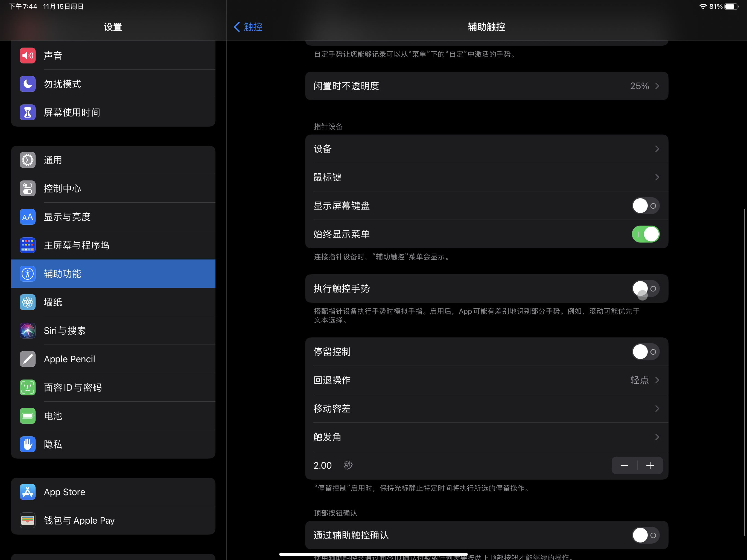Tap Screen Time hourglass icon
747x560 pixels.
point(27,112)
